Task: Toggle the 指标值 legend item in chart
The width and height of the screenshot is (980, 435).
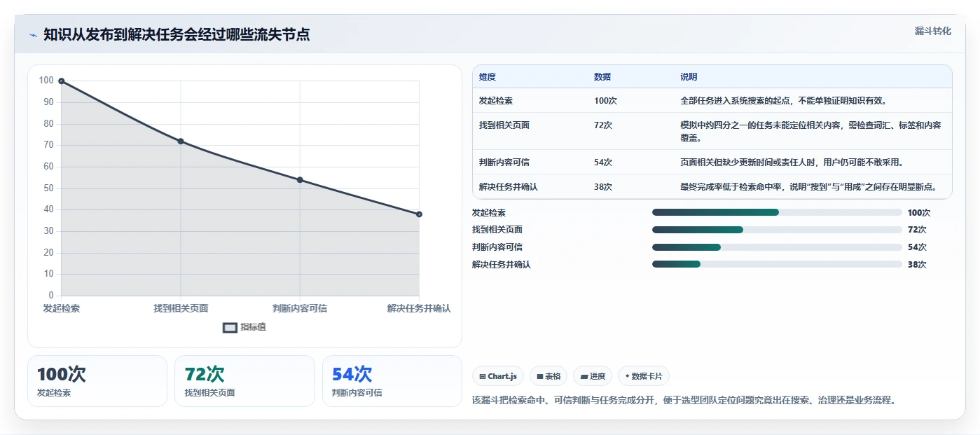Action: click(x=244, y=327)
